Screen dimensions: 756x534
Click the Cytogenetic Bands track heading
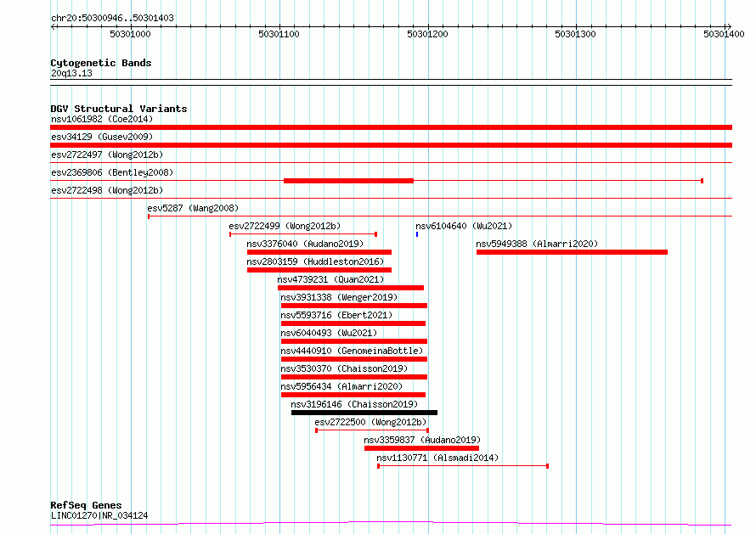pos(101,63)
